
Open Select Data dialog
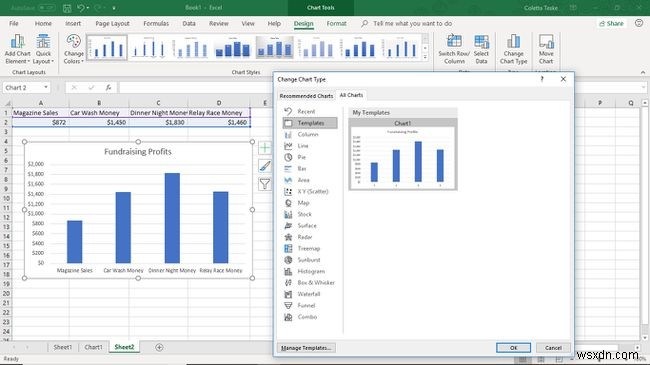click(x=481, y=49)
